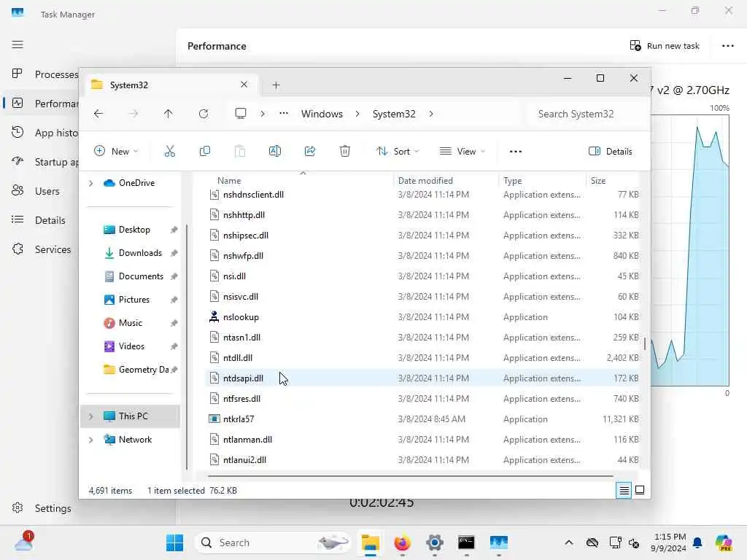Viewport: 747px width, 560px height.
Task: Click the taskbar Search box
Action: click(x=274, y=542)
